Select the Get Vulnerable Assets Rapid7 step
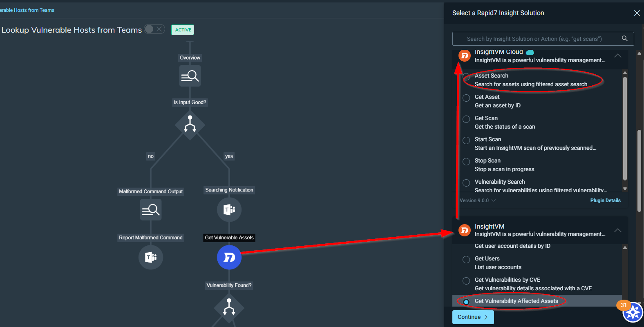The height and width of the screenshot is (327, 644). click(x=229, y=257)
